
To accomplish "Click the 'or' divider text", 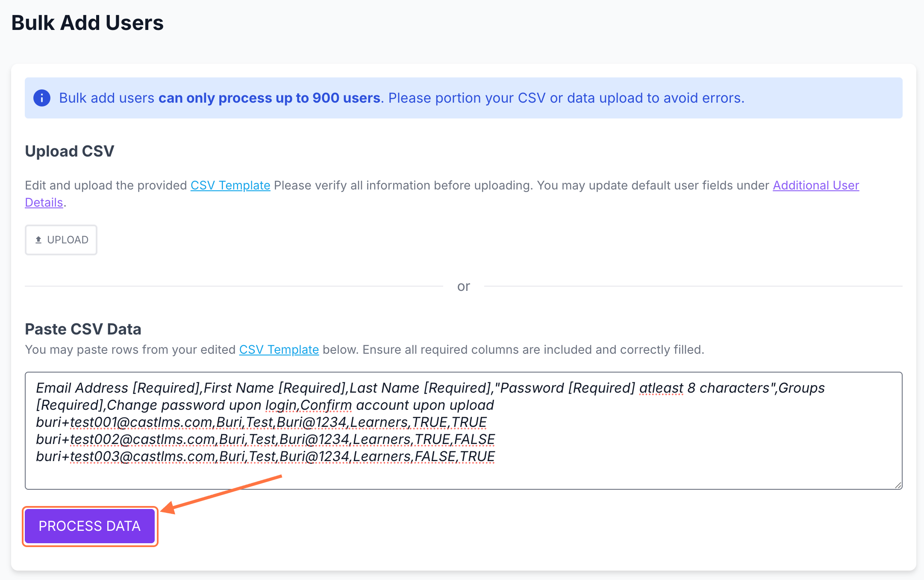I will 463,286.
